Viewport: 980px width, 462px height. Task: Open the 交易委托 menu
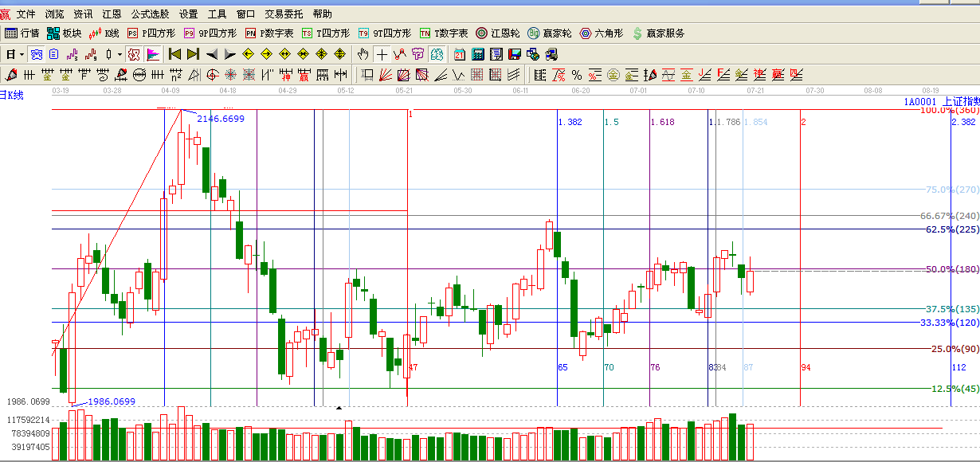tap(284, 14)
